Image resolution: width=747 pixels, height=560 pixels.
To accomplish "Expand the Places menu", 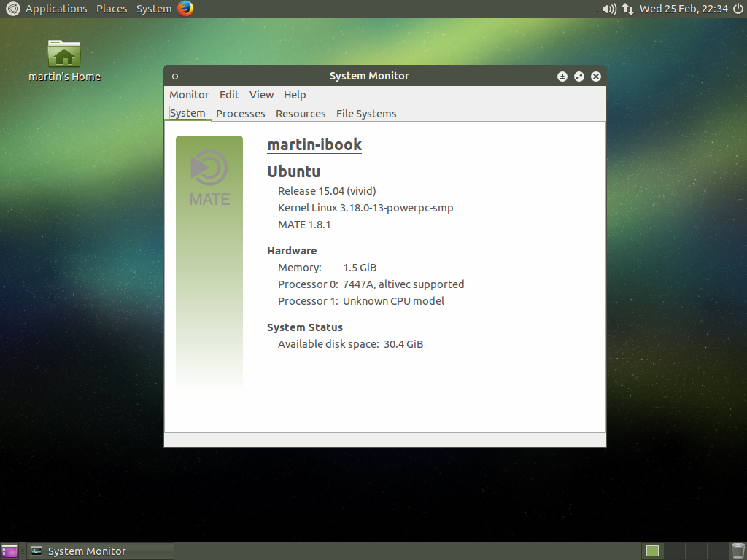I will 112,9.
